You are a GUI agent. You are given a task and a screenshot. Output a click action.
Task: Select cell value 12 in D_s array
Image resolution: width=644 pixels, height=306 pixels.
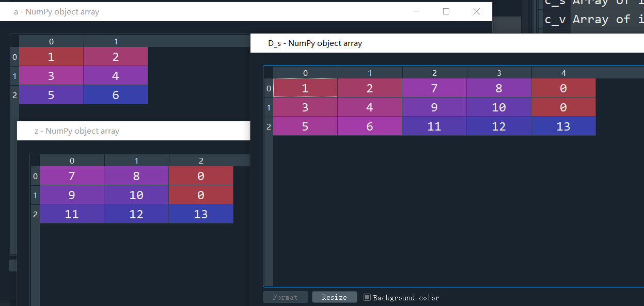[x=499, y=126]
